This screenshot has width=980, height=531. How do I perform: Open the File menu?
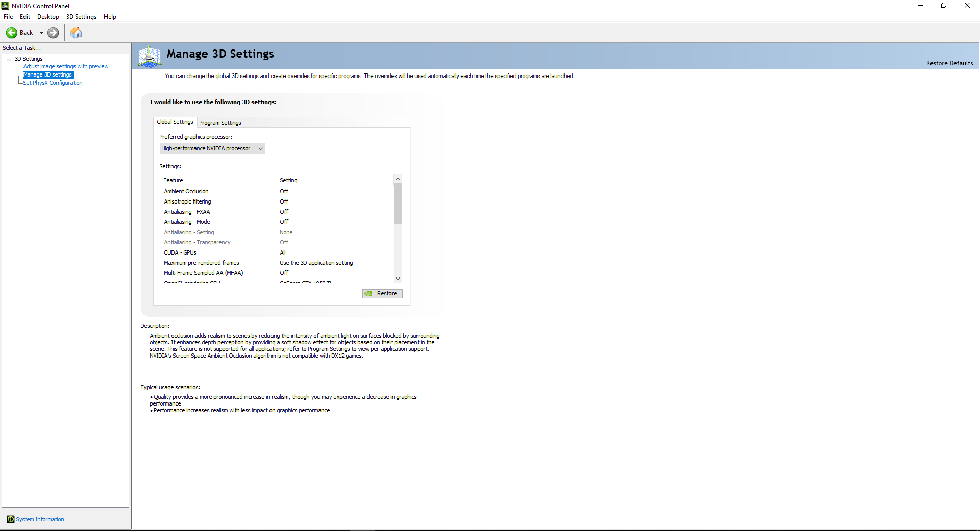pyautogui.click(x=8, y=17)
